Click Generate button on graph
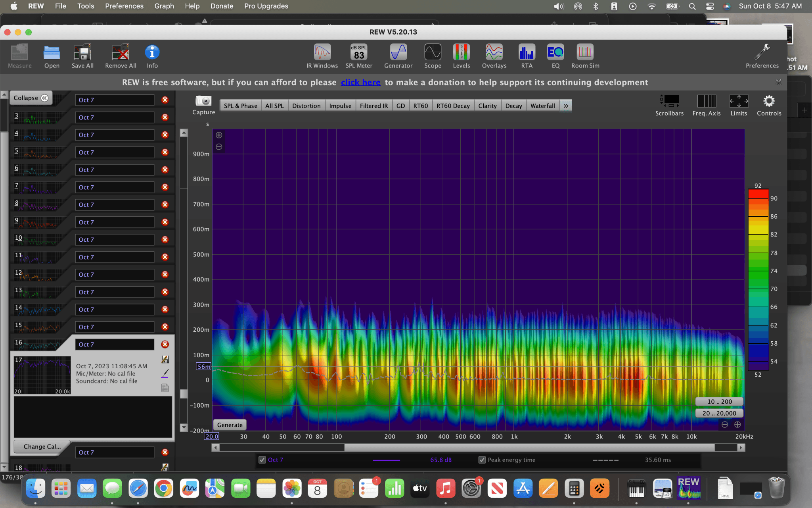The width and height of the screenshot is (812, 508). (x=230, y=425)
